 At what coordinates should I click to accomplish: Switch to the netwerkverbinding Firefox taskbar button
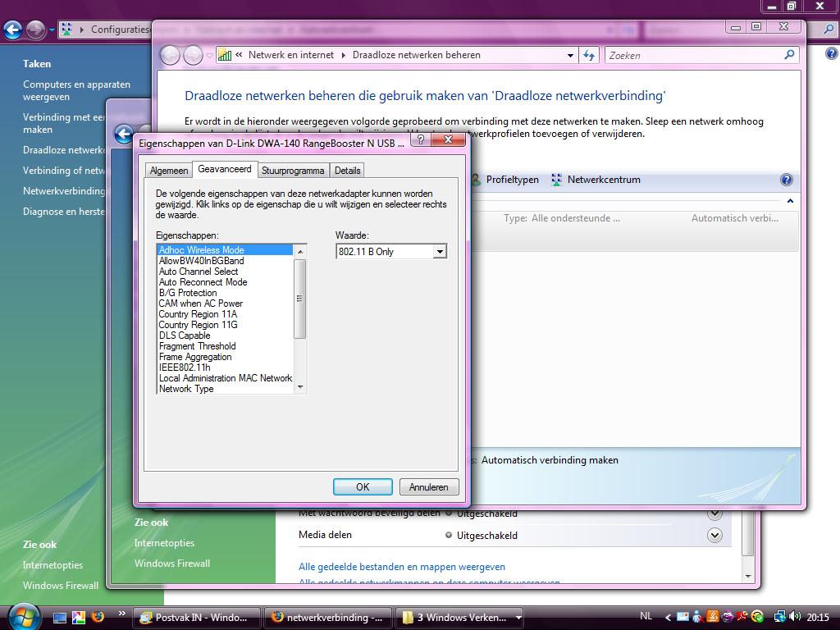tap(328, 618)
